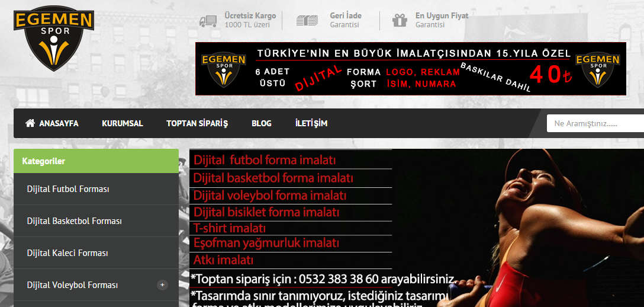
Task: Select Dijital Futbol Forması category
Action: coord(96,189)
